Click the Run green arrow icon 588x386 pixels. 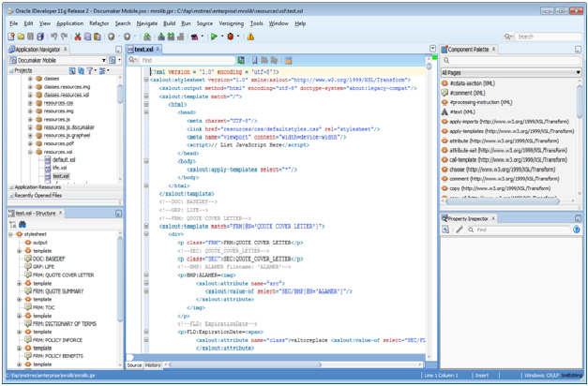(215, 37)
